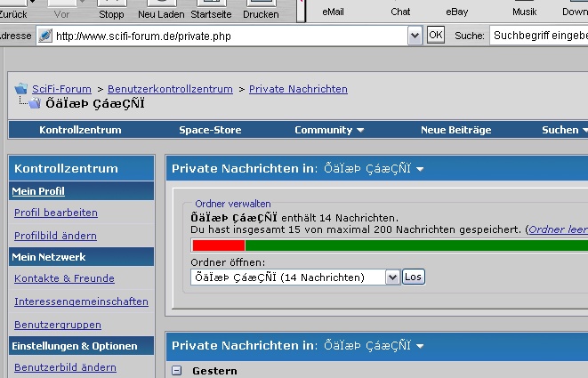Click the Suchbegriff search input field

(538, 36)
